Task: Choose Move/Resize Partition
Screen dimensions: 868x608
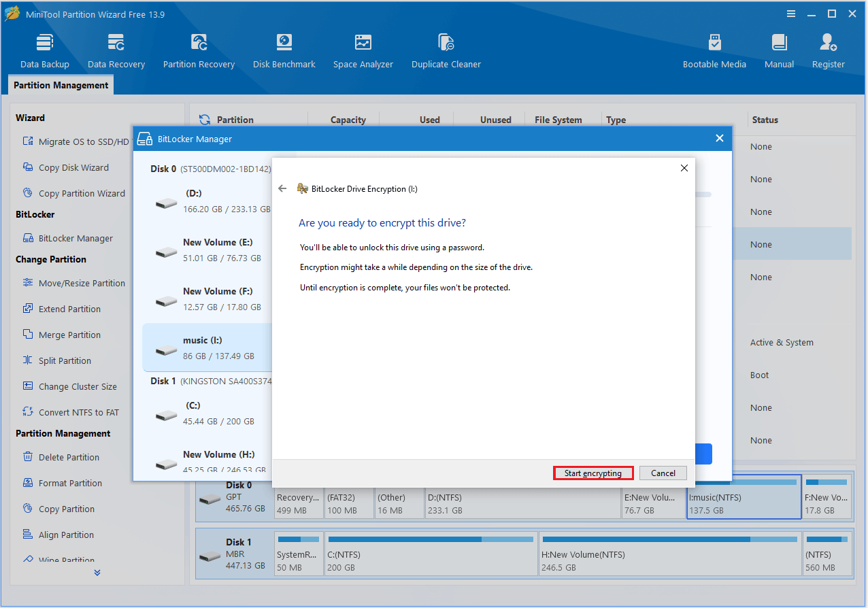Action: click(73, 283)
